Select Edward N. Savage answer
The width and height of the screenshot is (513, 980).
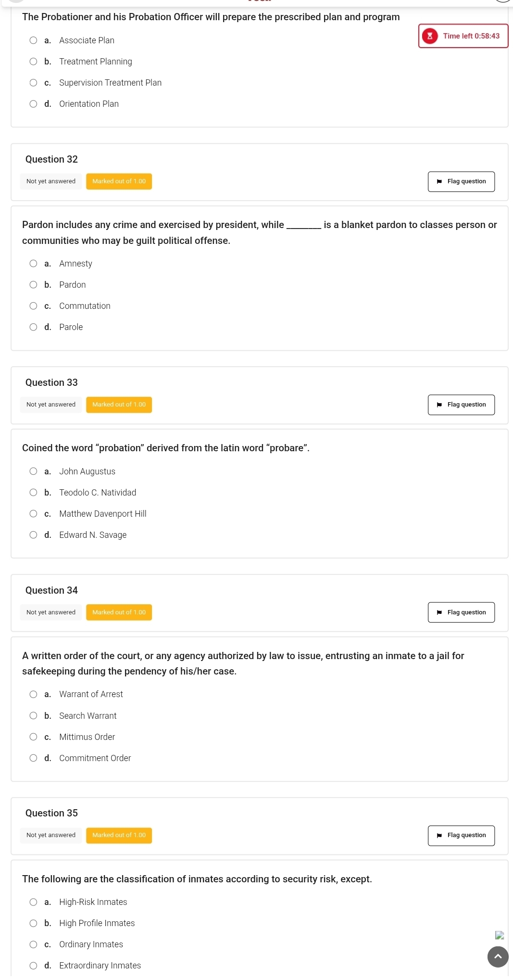click(33, 535)
